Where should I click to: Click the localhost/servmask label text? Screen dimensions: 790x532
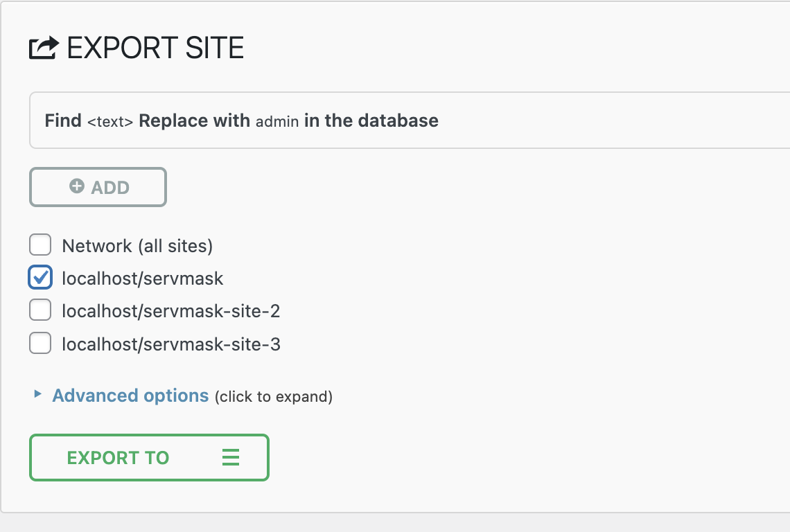coord(143,278)
